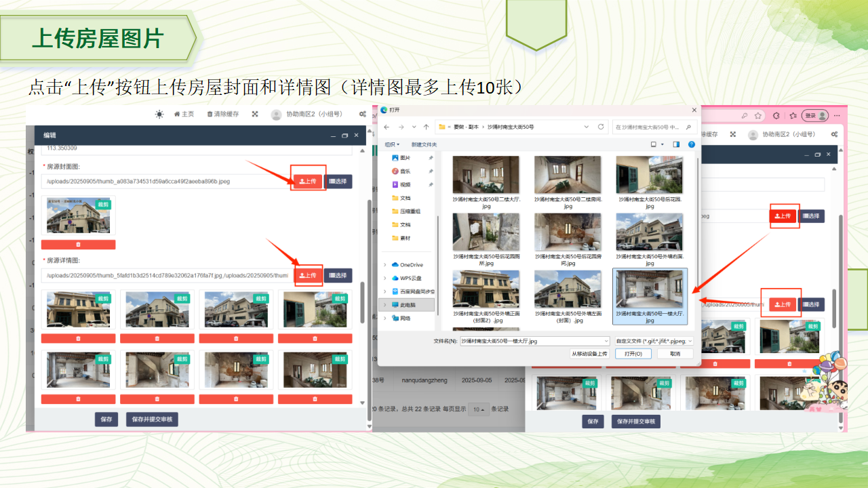
Task: Click 清除缓存 in the top bar
Action: pyautogui.click(x=223, y=115)
